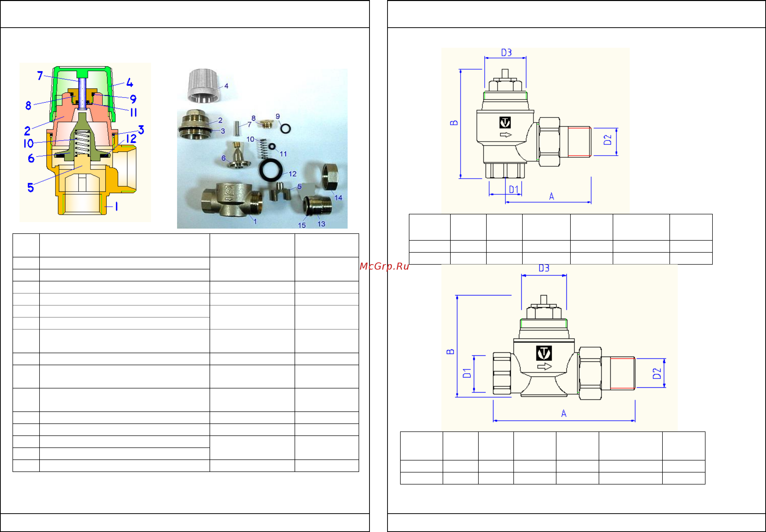766x532 pixels.
Task: Click label 5 in the cutaway diagram
Action: tap(30, 187)
